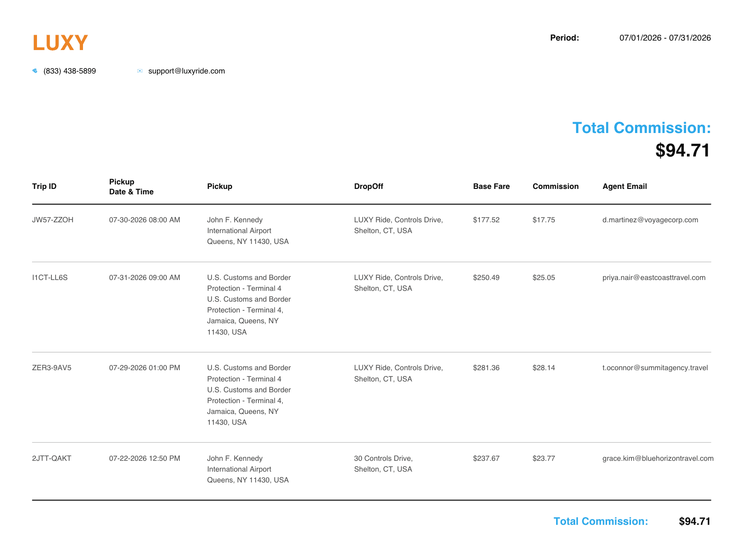Click the bottom Total Commission $94.71 value
The width and height of the screenshot is (746, 560).
tap(695, 521)
